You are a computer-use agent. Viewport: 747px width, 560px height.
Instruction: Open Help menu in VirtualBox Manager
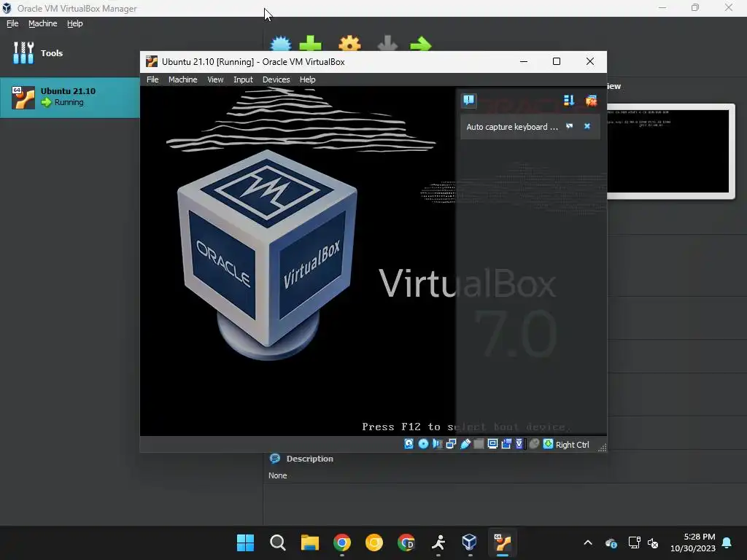tap(75, 23)
